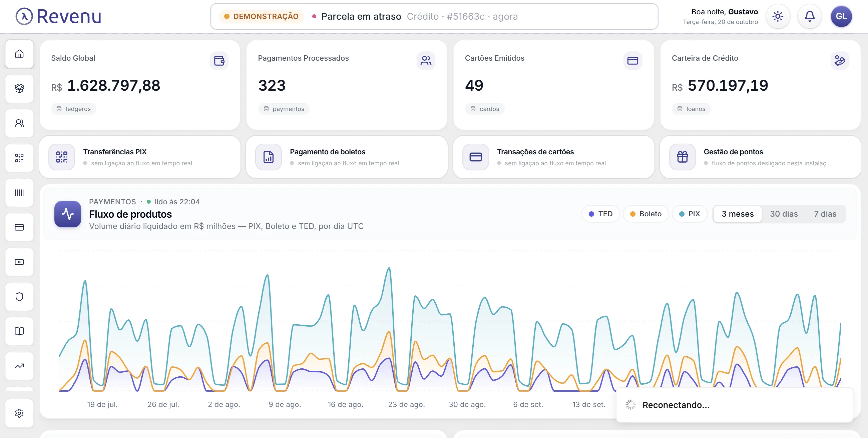The height and width of the screenshot is (438, 868).
Task: Click the Reconectando... toast
Action: coord(735,405)
